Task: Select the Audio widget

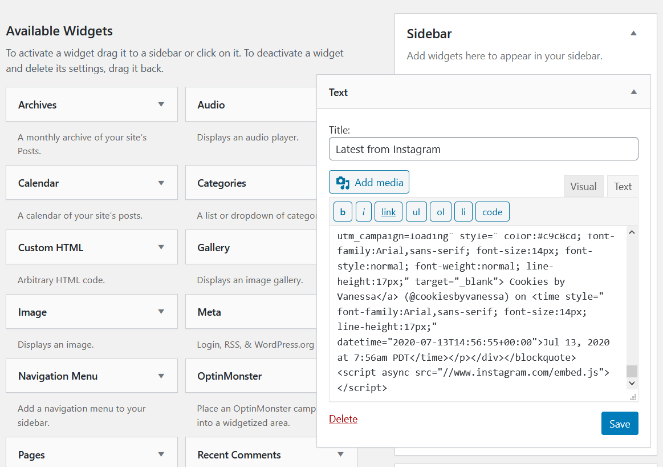Action: coord(251,105)
